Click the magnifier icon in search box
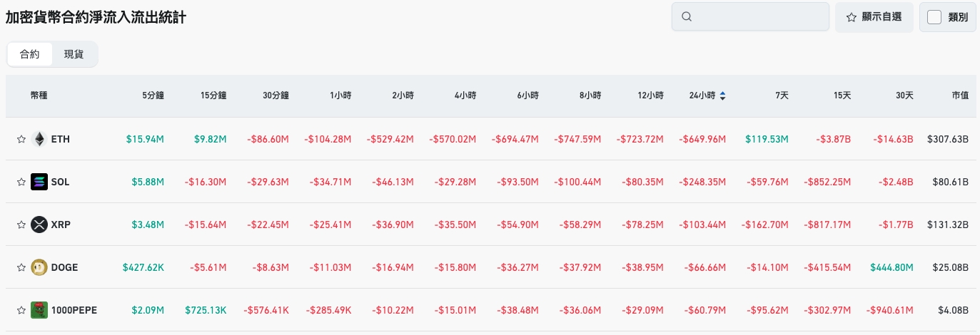The height and width of the screenshot is (335, 980). [x=687, y=17]
